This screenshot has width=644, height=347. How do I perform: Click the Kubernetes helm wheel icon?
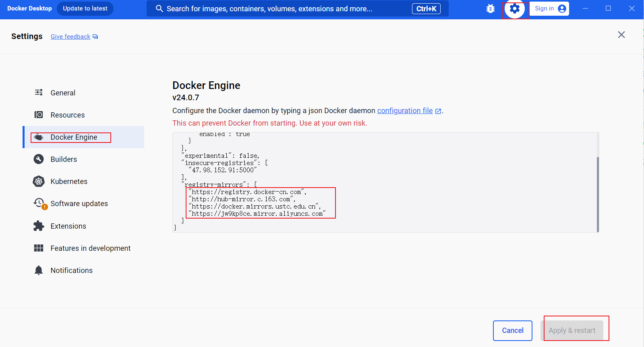39,182
